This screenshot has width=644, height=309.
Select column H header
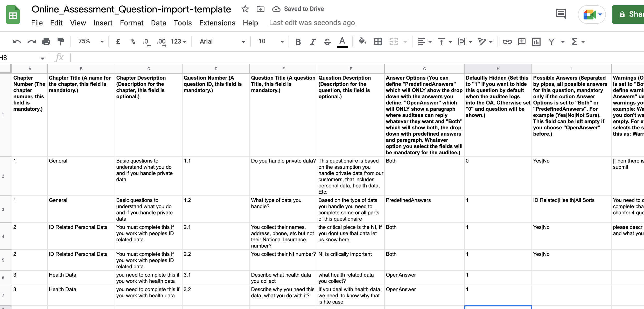[x=498, y=69]
